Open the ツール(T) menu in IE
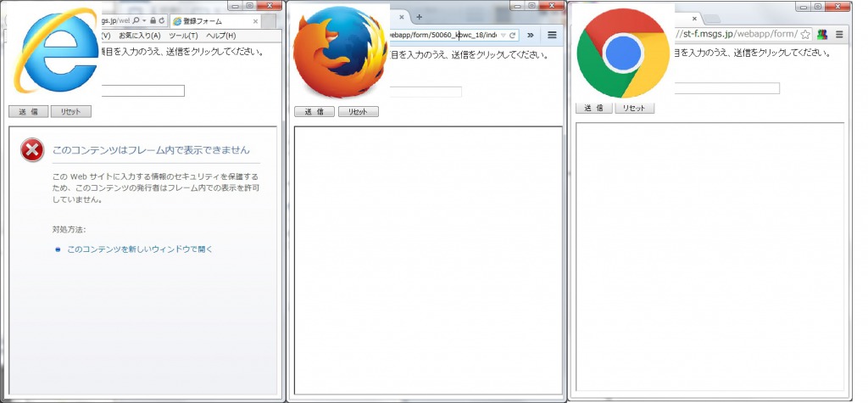This screenshot has height=403, width=868. tap(183, 36)
